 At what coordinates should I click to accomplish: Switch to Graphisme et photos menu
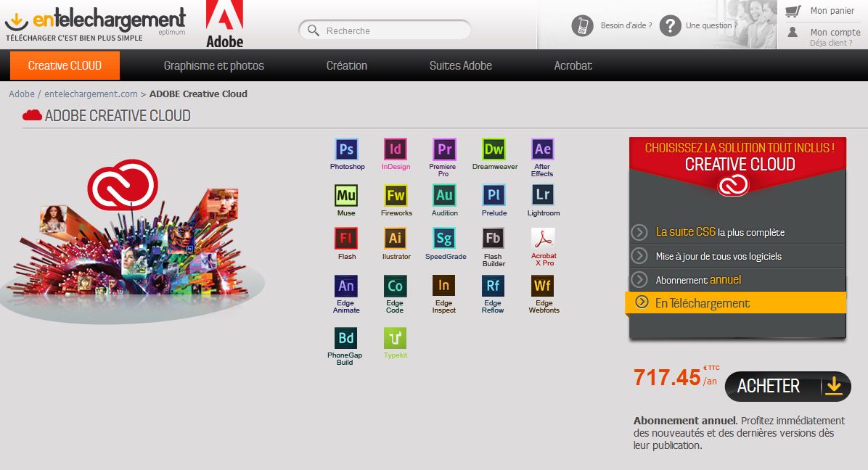(213, 65)
